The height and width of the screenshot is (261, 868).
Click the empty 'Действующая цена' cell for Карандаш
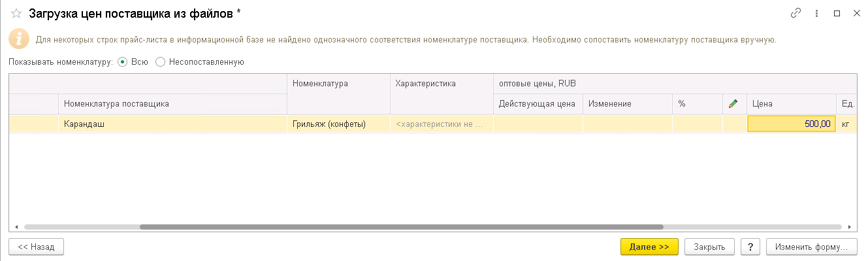coord(538,124)
